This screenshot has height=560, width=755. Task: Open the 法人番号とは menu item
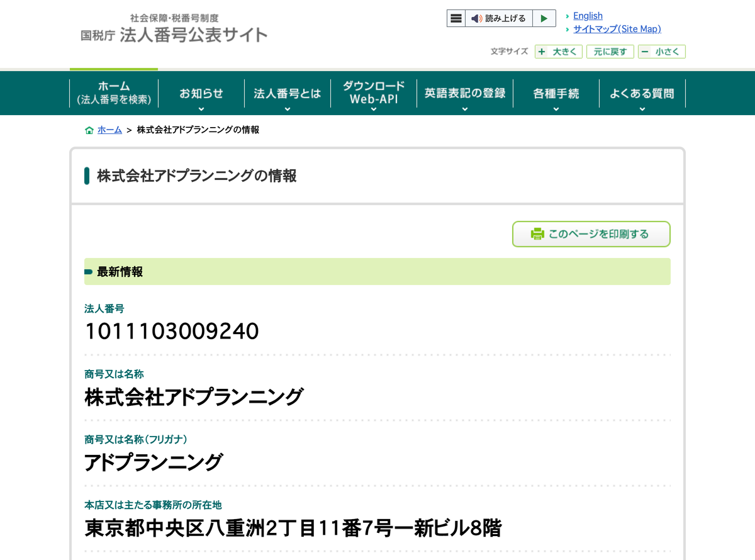pyautogui.click(x=288, y=93)
